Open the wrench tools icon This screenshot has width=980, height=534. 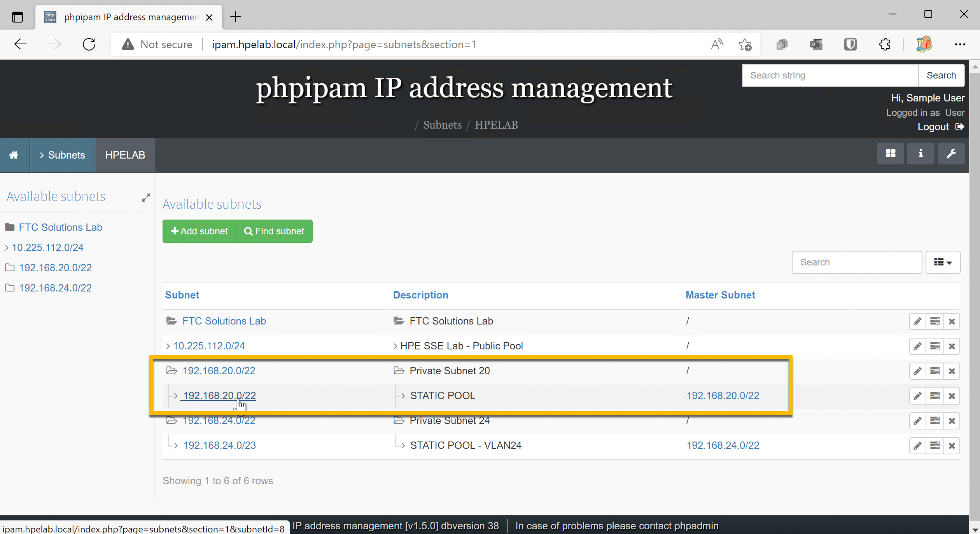(951, 154)
